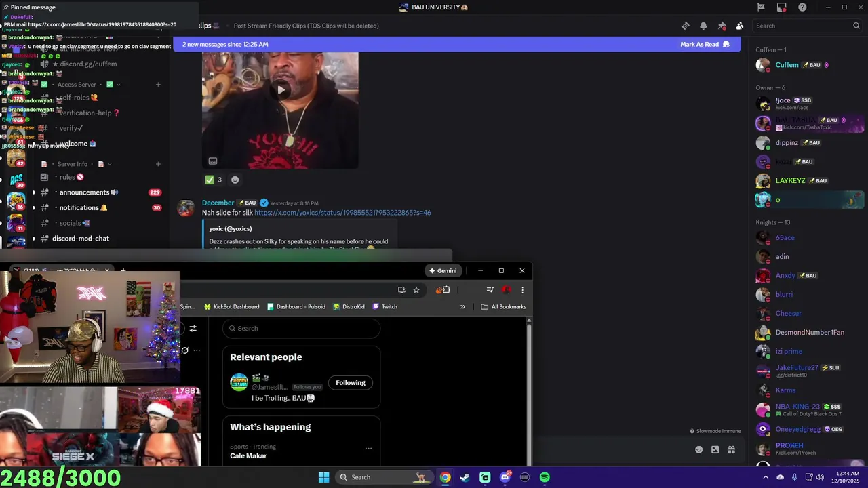Open the RCS server icon

(x=16, y=180)
